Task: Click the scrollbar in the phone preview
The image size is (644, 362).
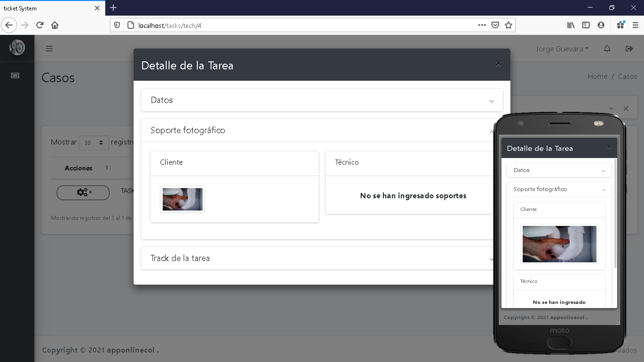Action: (615, 214)
